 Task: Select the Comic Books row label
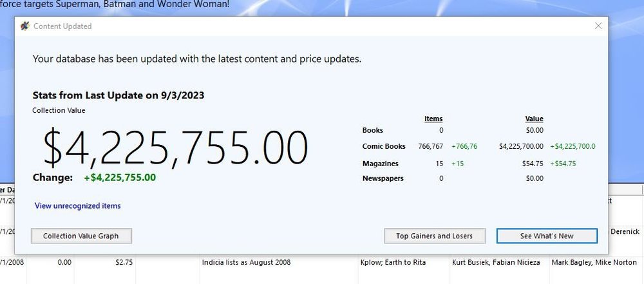(384, 146)
